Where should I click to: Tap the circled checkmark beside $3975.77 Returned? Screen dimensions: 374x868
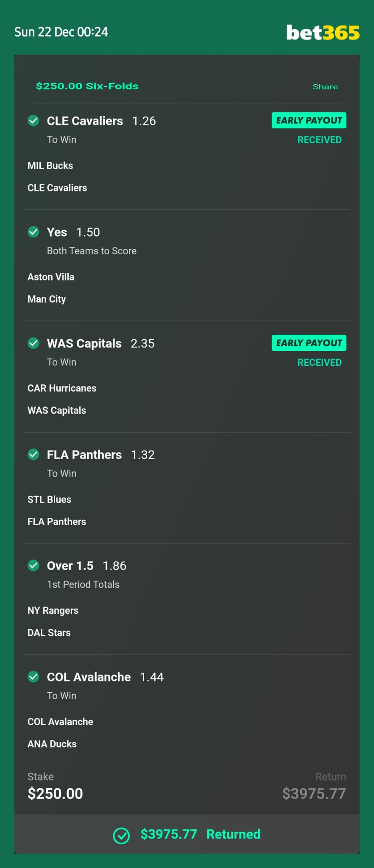click(x=121, y=836)
